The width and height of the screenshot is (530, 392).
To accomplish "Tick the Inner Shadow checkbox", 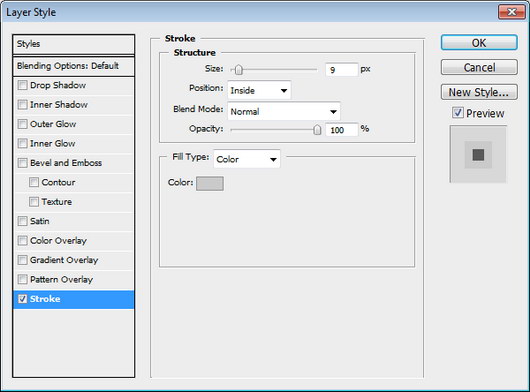I will point(22,104).
